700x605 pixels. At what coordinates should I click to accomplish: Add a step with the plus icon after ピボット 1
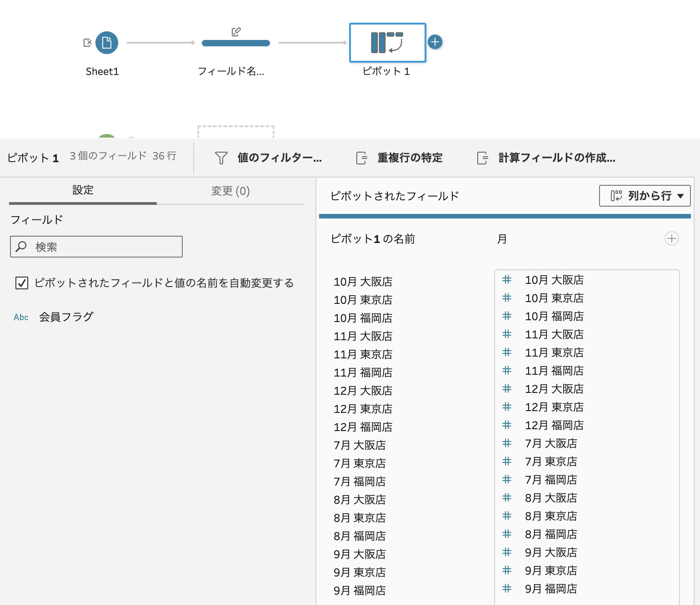[x=435, y=42]
